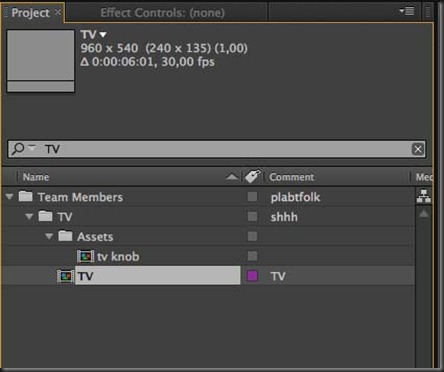Screen dimensions: 444x372
Task: Change label color of Assets folder
Action: [x=252, y=236]
